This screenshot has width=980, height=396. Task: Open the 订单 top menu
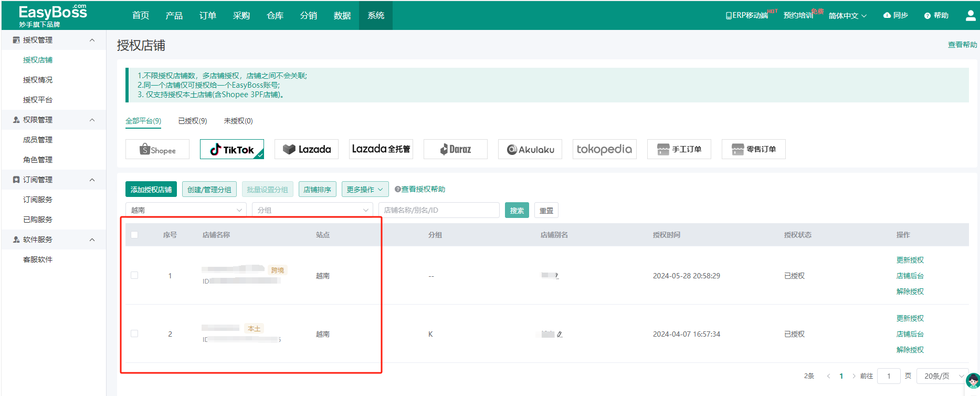208,16
